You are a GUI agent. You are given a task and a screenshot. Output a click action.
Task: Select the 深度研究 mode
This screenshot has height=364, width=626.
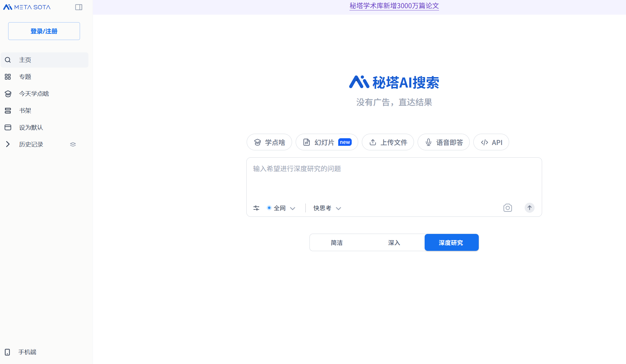point(451,242)
